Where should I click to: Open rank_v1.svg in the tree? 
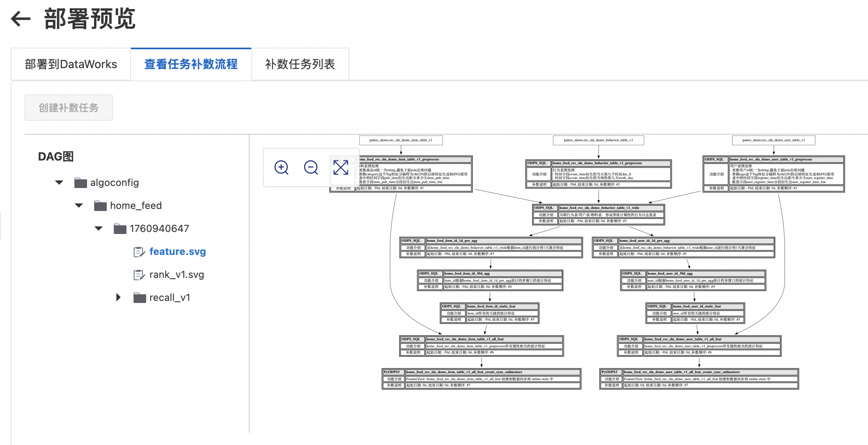[177, 275]
